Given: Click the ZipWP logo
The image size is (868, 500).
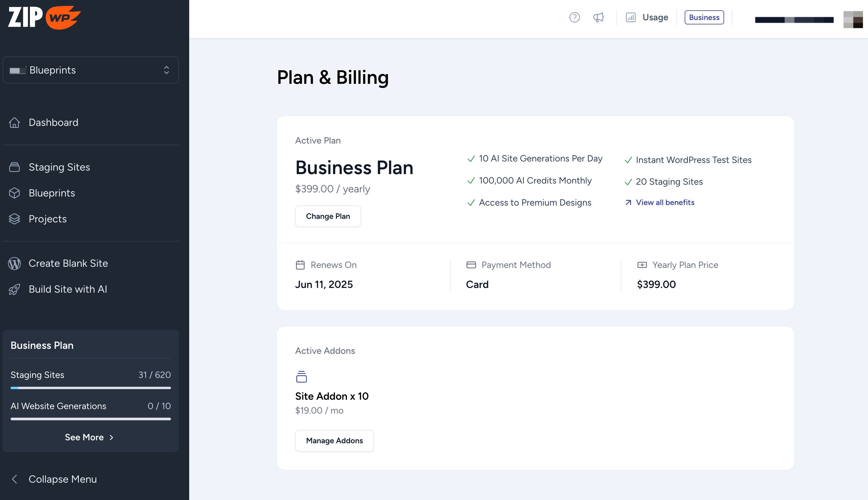Looking at the screenshot, I should pyautogui.click(x=44, y=17).
